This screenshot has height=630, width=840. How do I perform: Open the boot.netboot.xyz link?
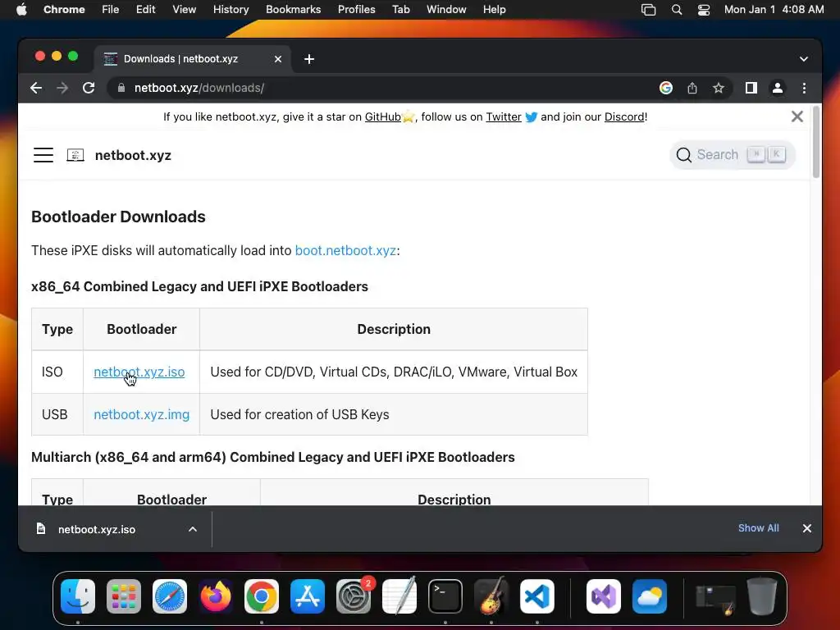[x=345, y=250]
